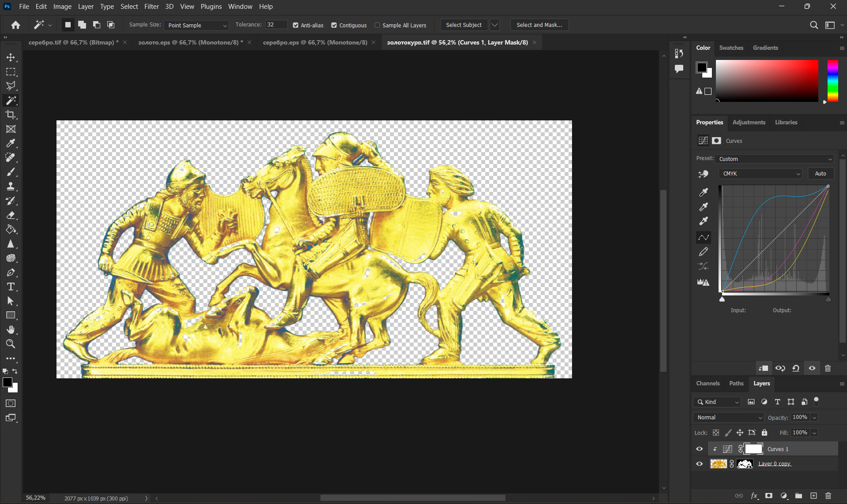Select the Clone Stamp tool
Viewport: 847px width, 504px height.
point(11,187)
